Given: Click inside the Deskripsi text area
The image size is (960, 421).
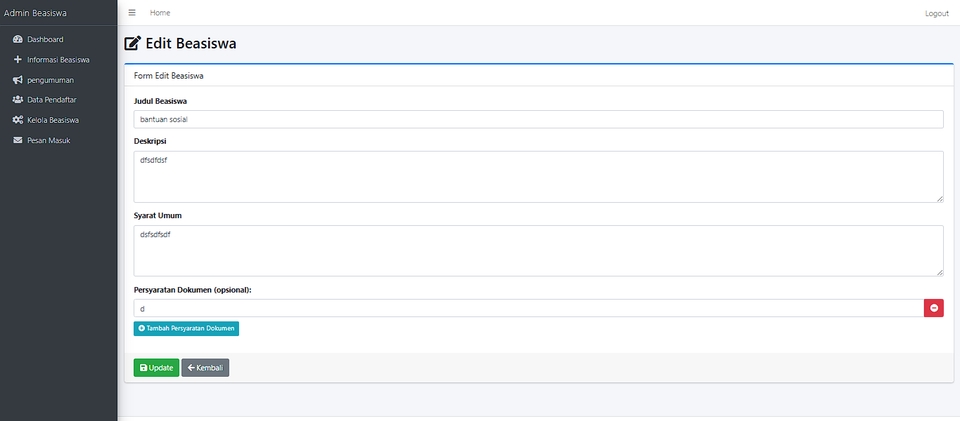Looking at the screenshot, I should (x=538, y=176).
